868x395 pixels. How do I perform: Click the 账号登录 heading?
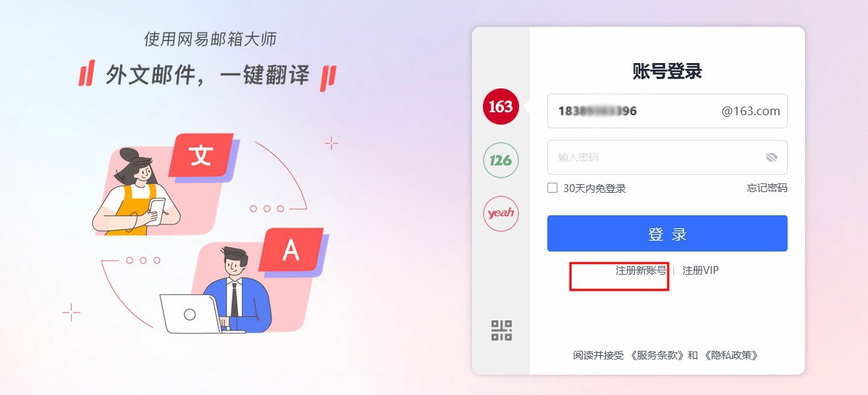[x=667, y=71]
